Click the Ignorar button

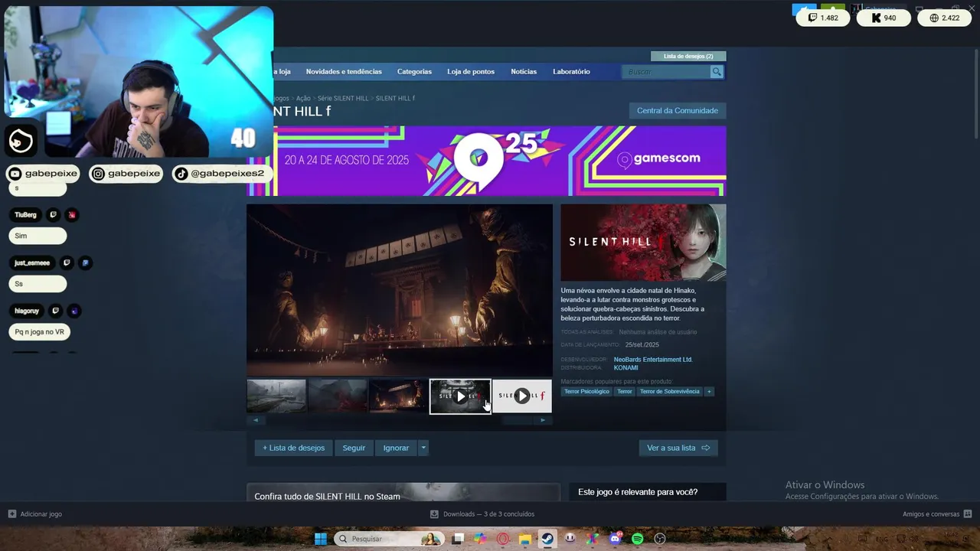point(396,448)
